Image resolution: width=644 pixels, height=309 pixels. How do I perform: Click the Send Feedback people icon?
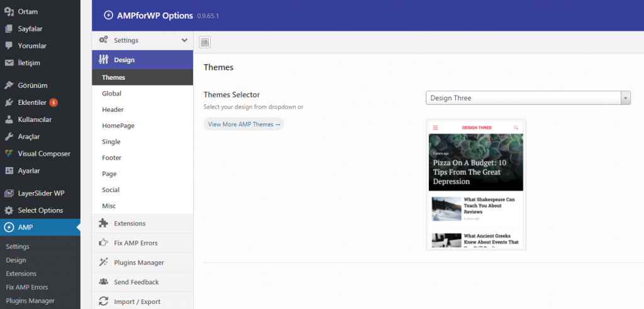pyautogui.click(x=104, y=282)
